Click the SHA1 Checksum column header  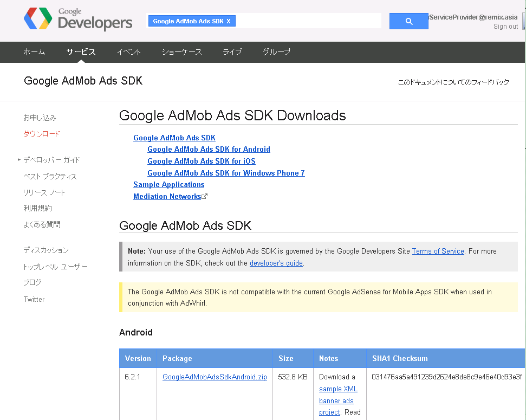446,358
